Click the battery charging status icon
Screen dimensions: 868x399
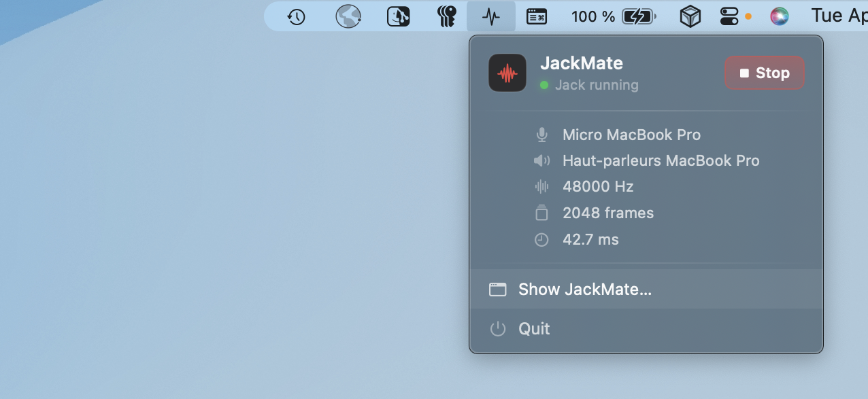(x=638, y=17)
